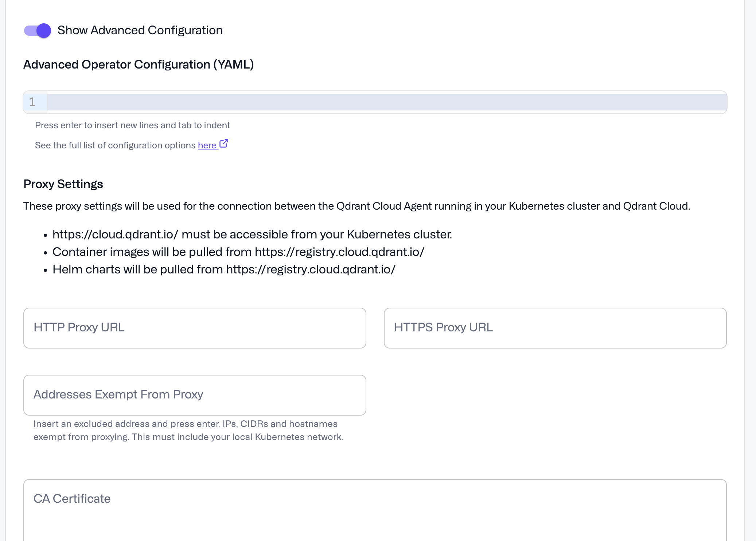Click the CA Certificate placeholder label
The image size is (756, 541).
tap(71, 498)
